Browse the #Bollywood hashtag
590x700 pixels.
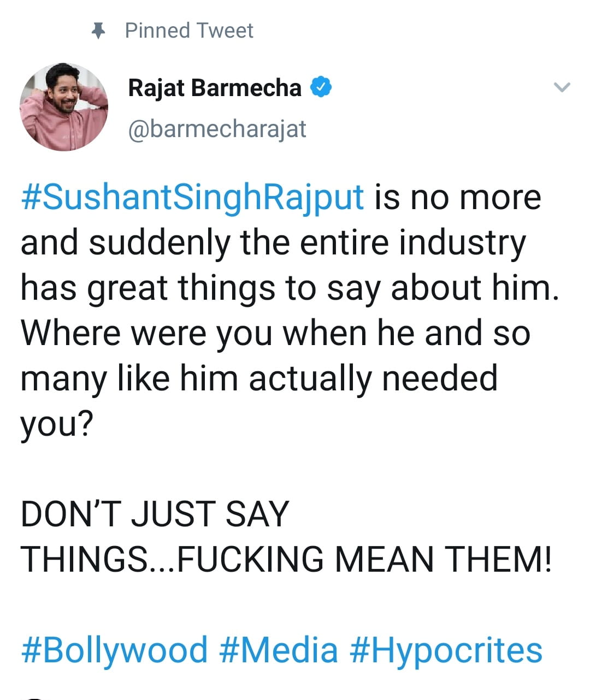pos(115,650)
